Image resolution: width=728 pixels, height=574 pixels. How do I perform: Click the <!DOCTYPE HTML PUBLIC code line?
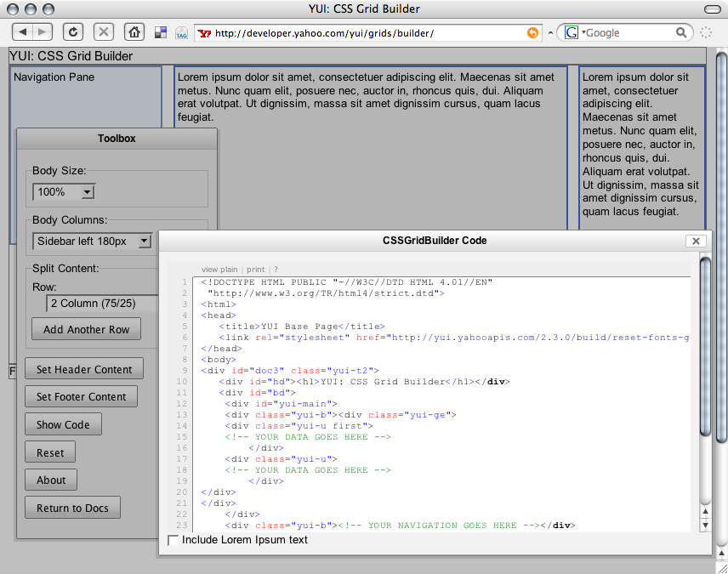click(347, 282)
